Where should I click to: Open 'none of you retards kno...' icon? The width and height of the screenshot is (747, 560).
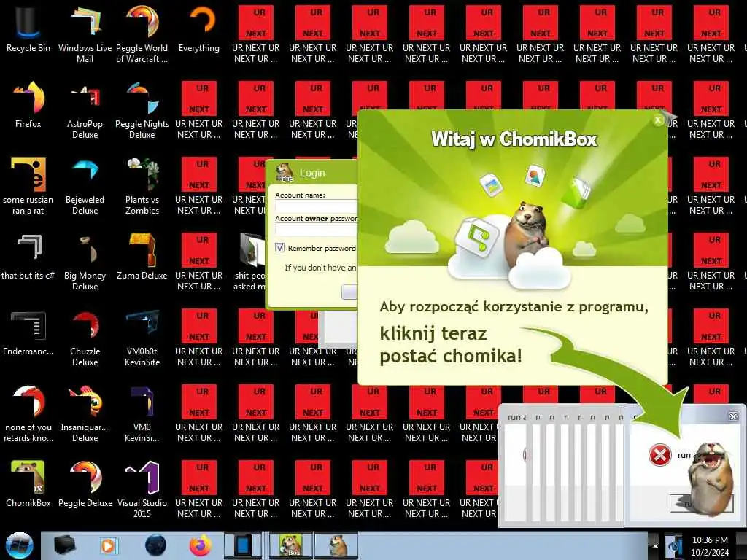tap(28, 413)
